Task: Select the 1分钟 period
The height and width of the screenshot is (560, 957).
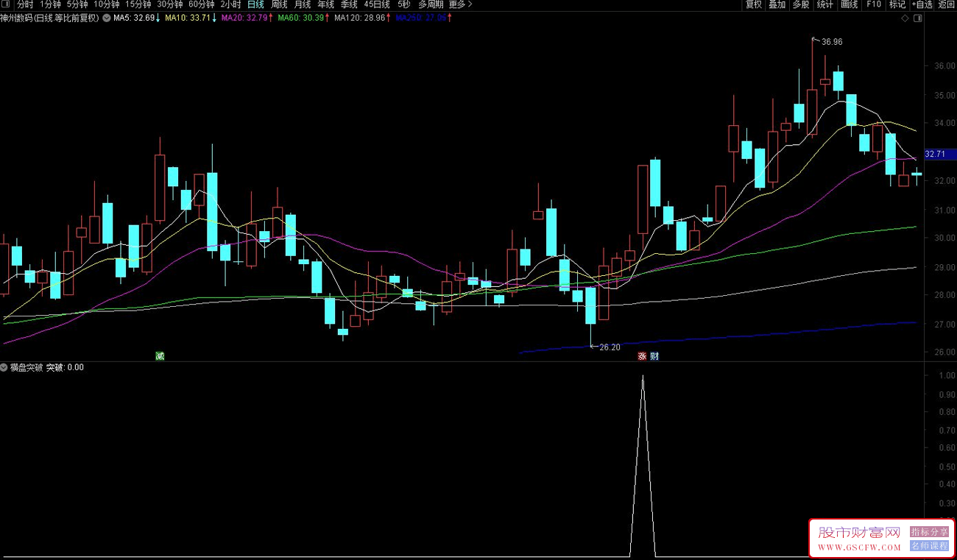Action: (50, 4)
